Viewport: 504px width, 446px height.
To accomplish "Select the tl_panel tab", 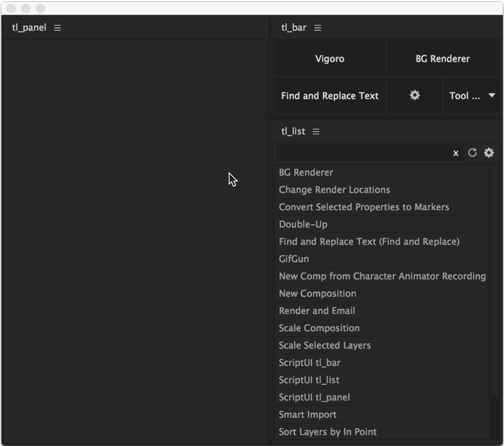I will 29,27.
